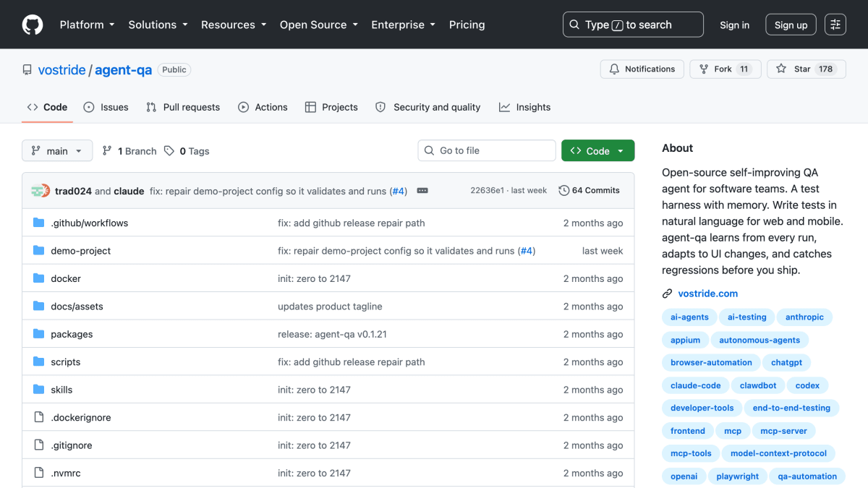Open commit hash 22636e1
Image resolution: width=868 pixels, height=488 pixels.
point(486,191)
